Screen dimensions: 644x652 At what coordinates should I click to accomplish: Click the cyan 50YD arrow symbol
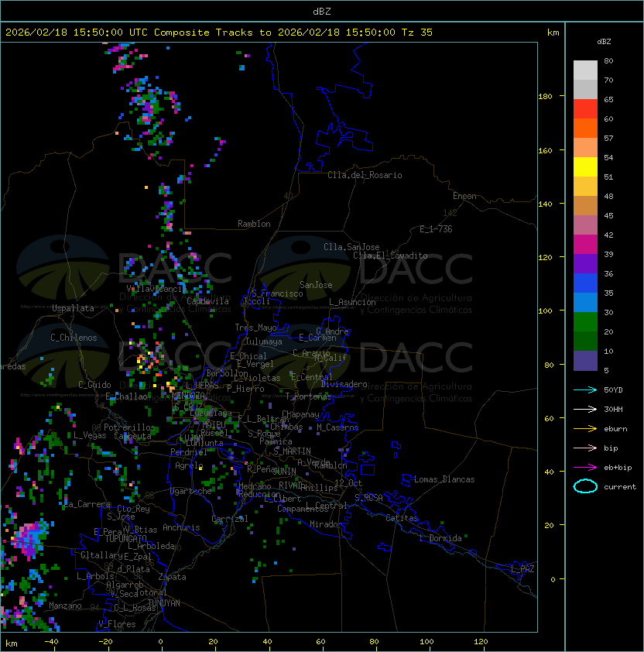coord(585,390)
